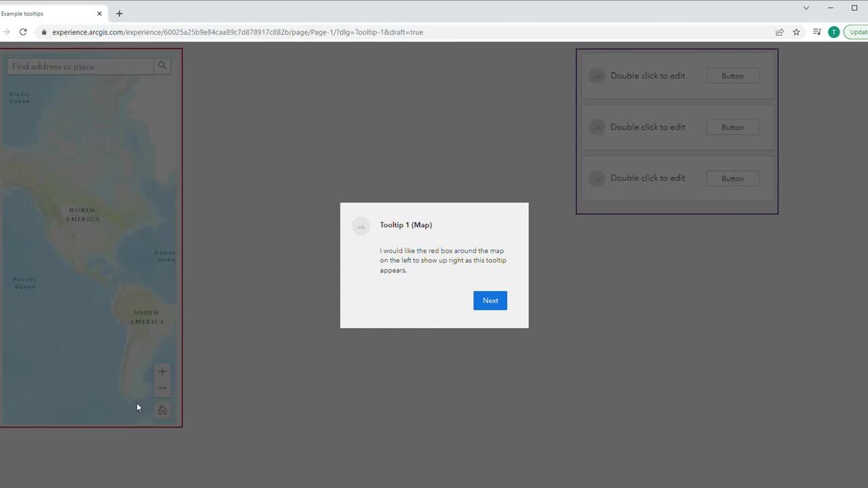Click the second list item's Button
This screenshot has width=868, height=488.
[x=732, y=127]
